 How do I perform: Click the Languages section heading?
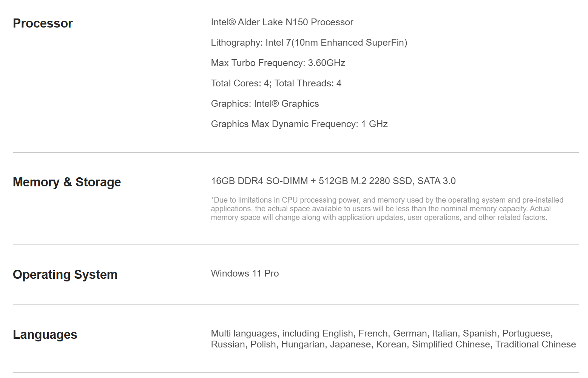point(45,335)
